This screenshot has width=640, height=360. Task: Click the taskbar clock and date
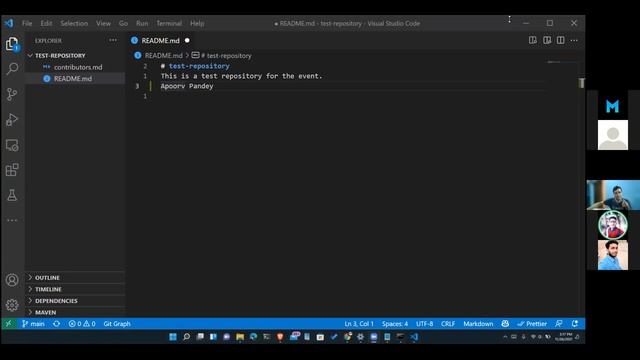(564, 337)
